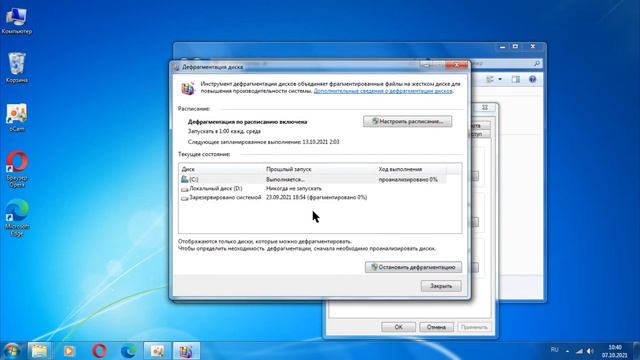Switch to oCam taskbar button
Viewport: 640px width, 360px height.
pos(158,351)
